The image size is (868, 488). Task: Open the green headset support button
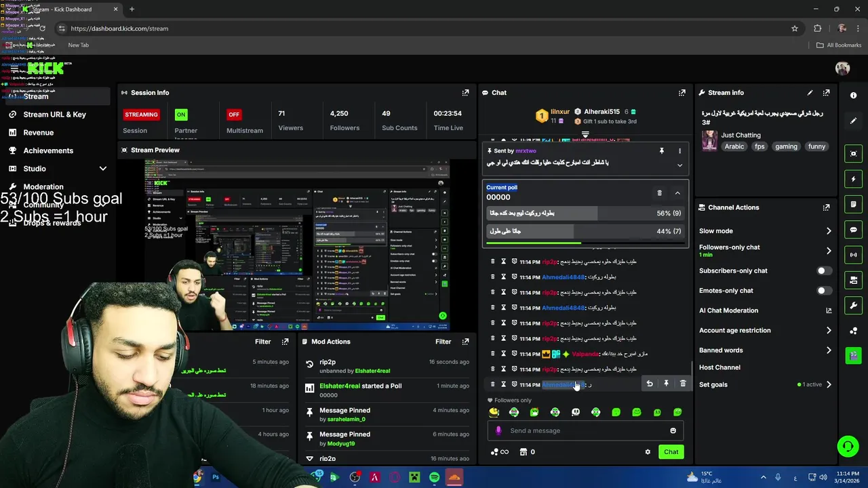click(848, 446)
